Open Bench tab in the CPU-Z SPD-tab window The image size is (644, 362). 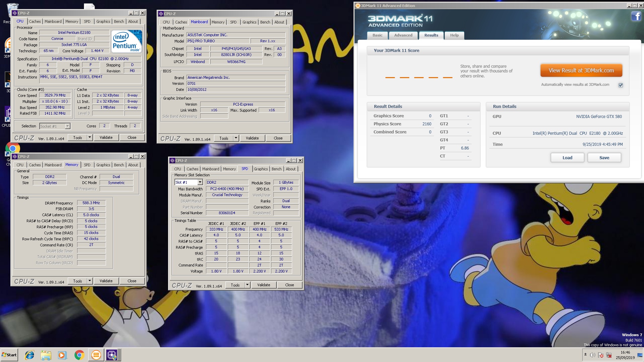[x=276, y=169]
